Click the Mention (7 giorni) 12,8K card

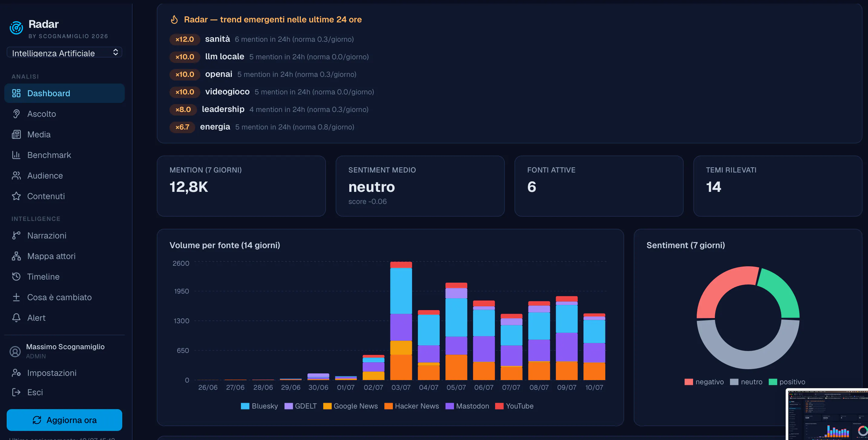point(241,186)
